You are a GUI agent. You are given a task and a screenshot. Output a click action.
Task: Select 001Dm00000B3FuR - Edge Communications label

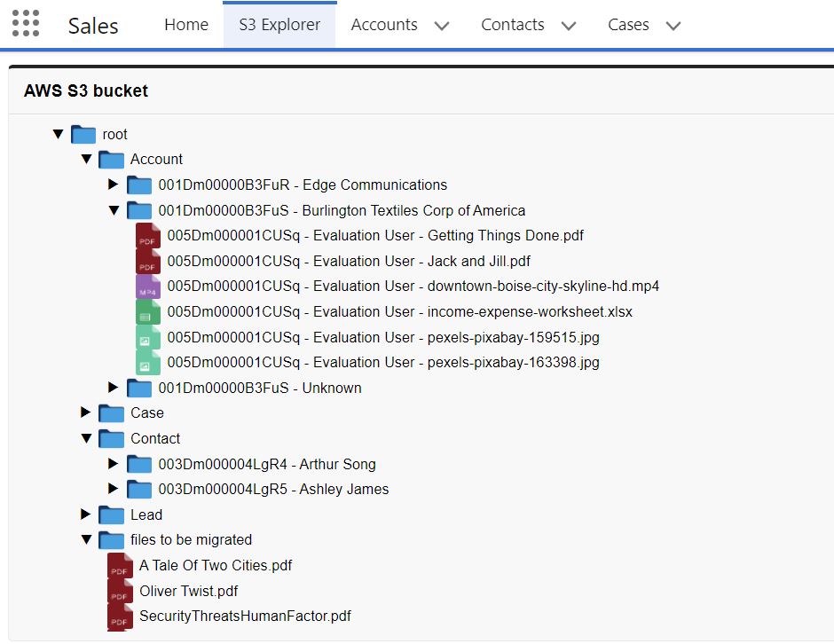[x=303, y=185]
